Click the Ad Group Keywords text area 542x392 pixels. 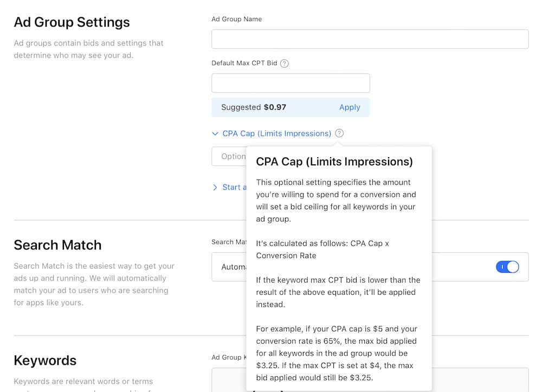(x=228, y=380)
